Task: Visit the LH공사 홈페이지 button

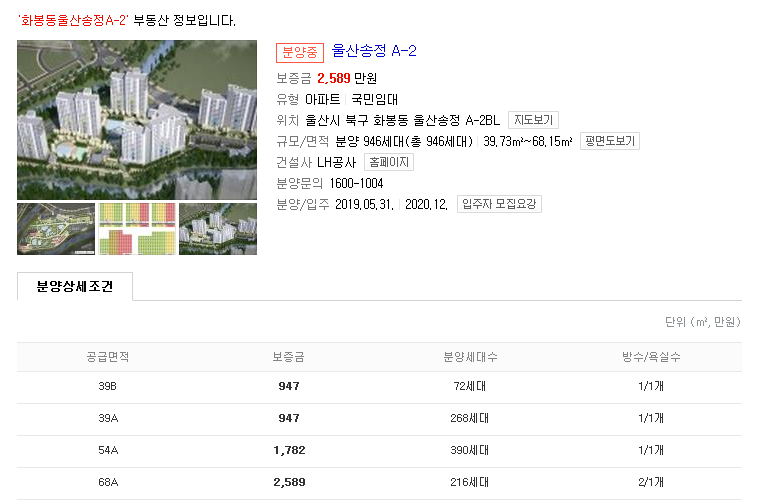Action: (x=389, y=162)
